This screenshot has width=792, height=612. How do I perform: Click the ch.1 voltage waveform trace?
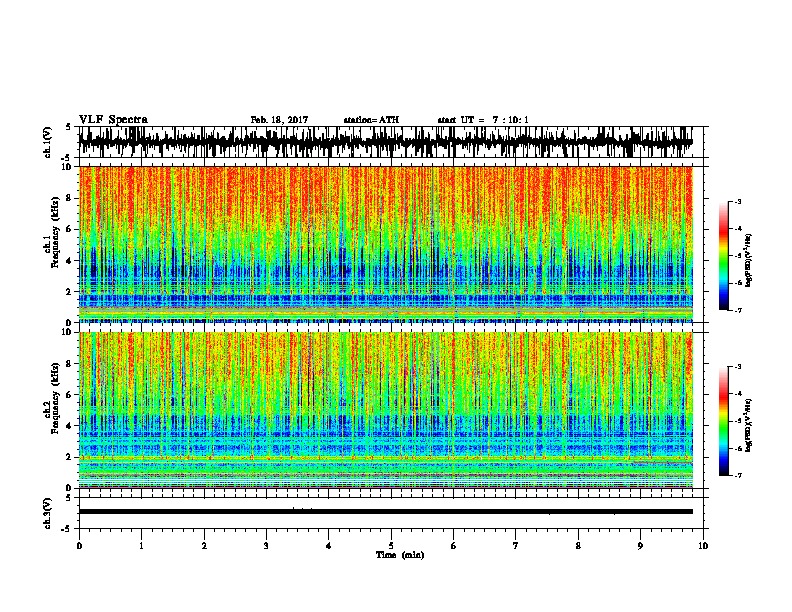coord(386,142)
